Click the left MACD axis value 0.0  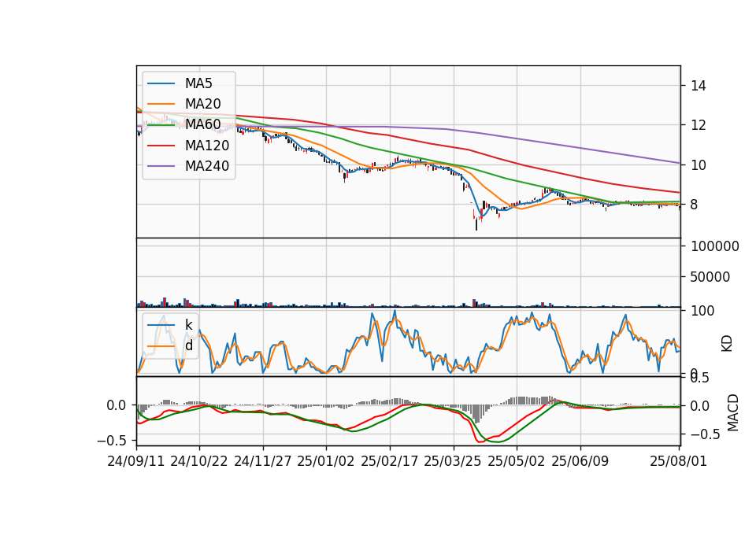[117, 405]
